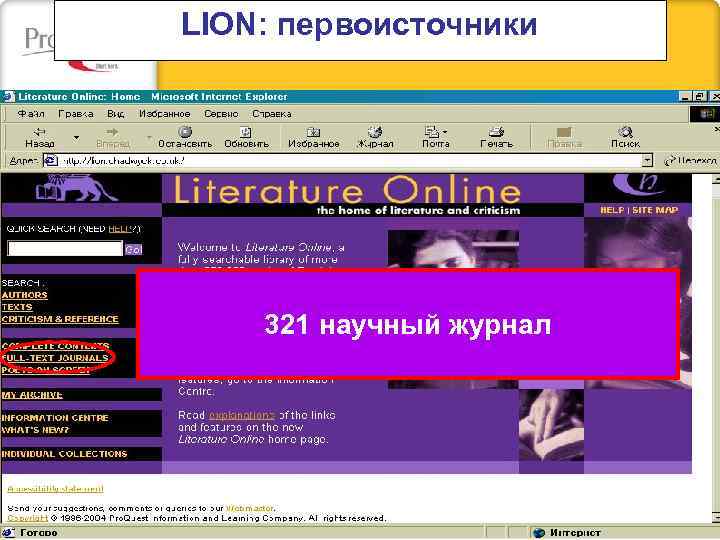This screenshot has width=720, height=540.
Task: Open the Вид menu
Action: [x=116, y=113]
